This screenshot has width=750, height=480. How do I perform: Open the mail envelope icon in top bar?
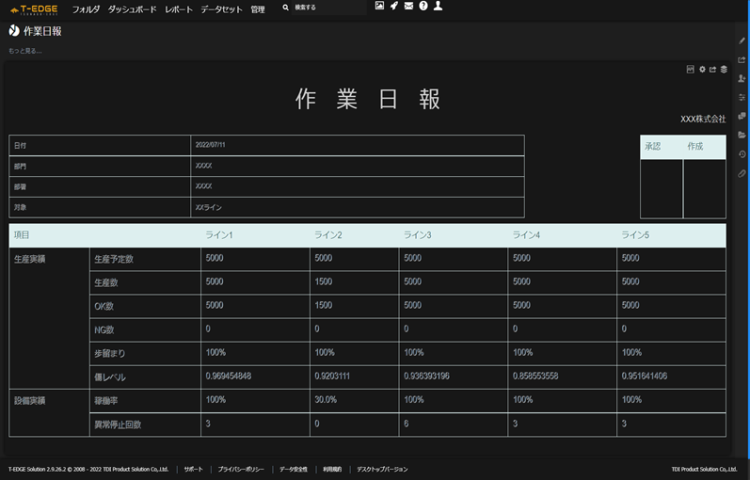pyautogui.click(x=408, y=6)
